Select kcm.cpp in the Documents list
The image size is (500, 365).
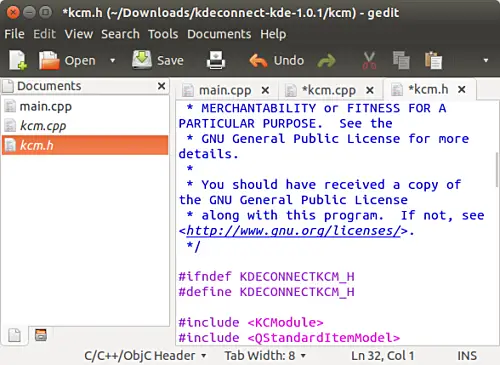[85, 126]
